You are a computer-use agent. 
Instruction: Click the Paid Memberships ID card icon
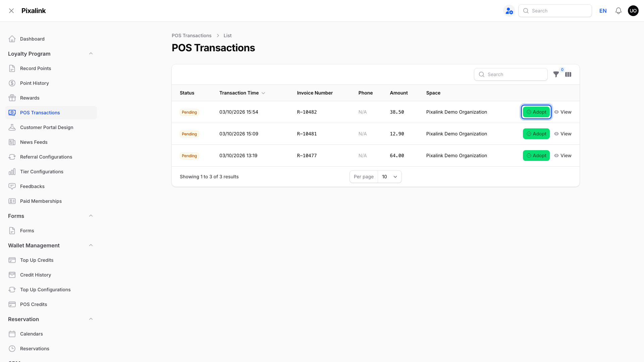point(12,201)
